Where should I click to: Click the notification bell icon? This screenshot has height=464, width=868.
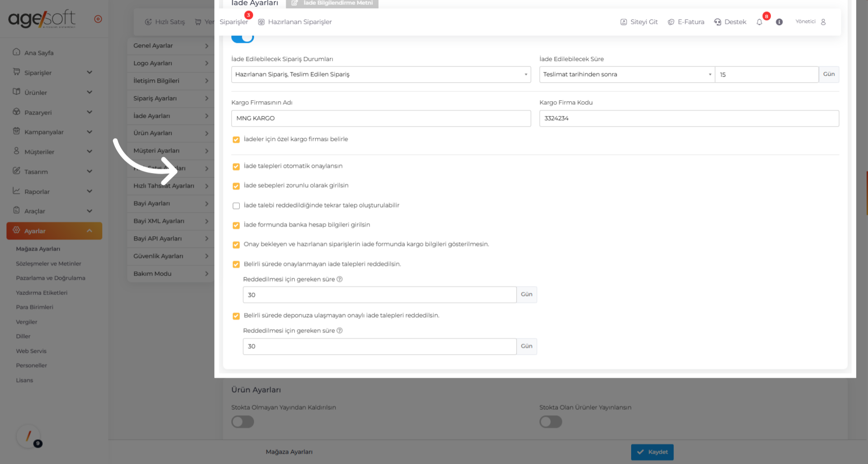point(759,22)
